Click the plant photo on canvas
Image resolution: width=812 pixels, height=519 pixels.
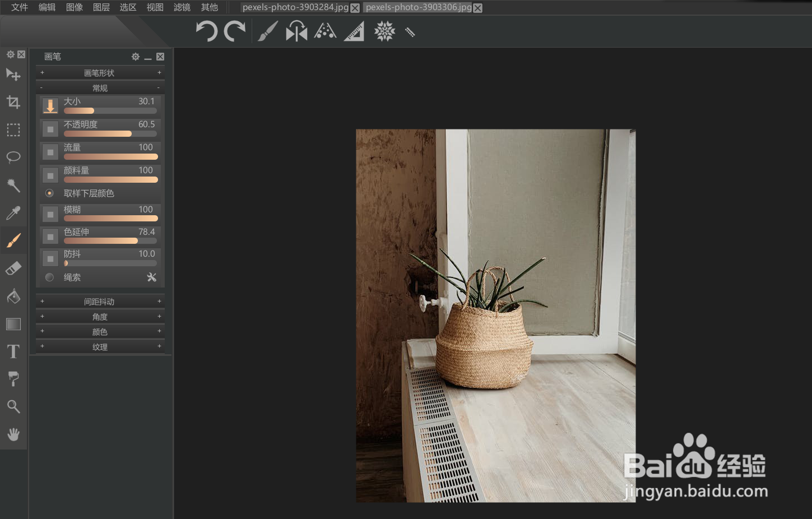click(496, 316)
